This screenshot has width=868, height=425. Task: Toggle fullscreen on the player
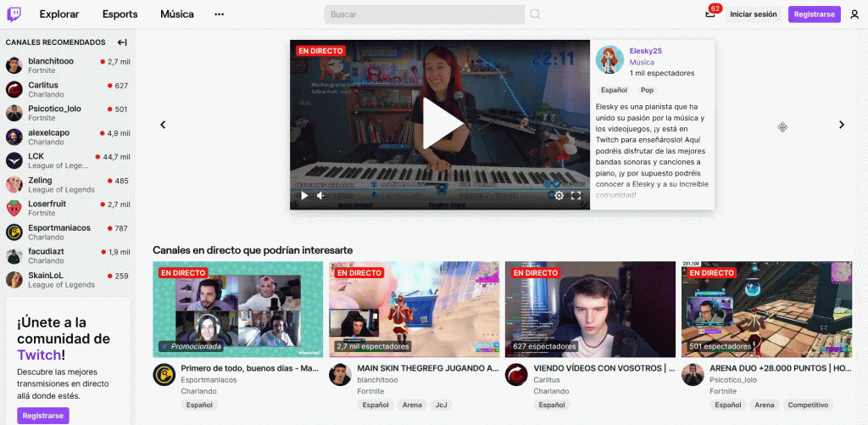[x=576, y=195]
